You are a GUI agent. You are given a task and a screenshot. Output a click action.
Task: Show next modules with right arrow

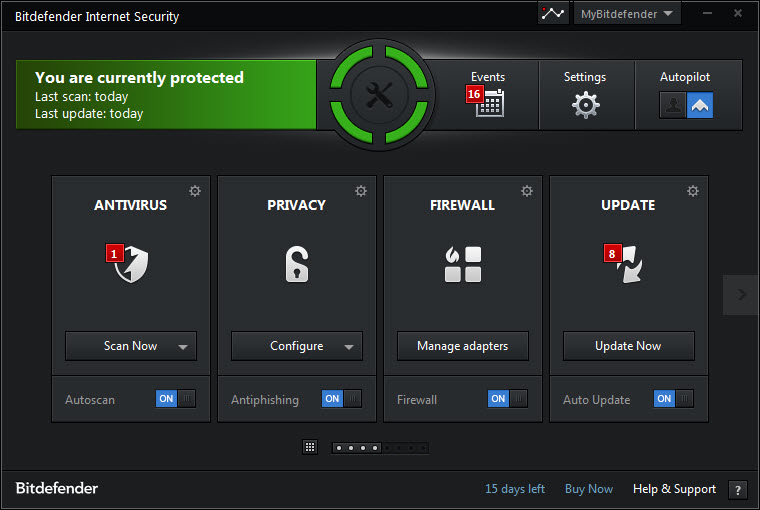[741, 295]
